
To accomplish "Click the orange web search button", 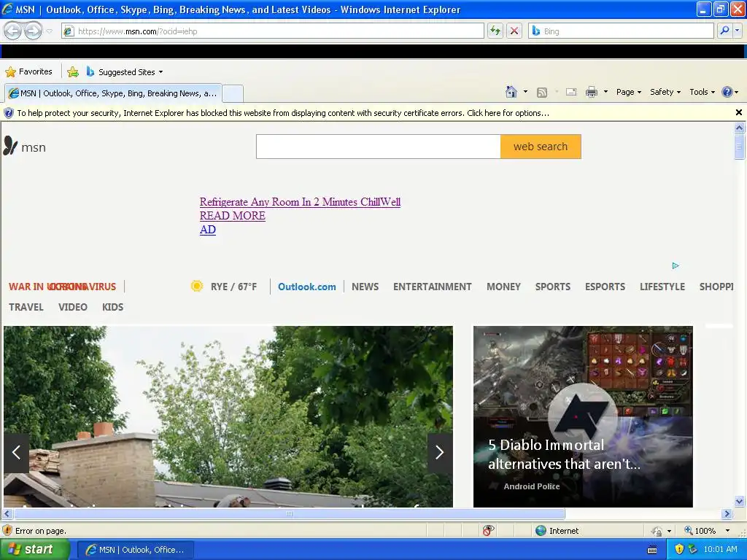I will [541, 147].
